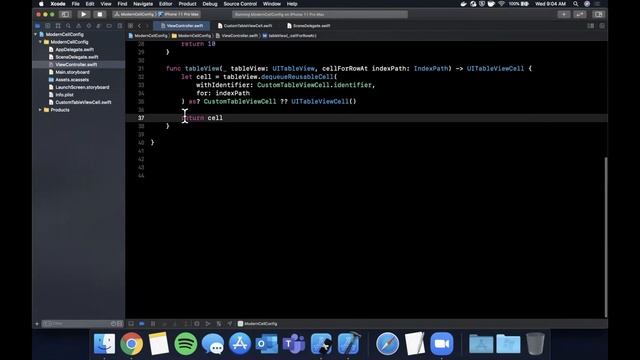The width and height of the screenshot is (640, 360).
Task: Show the Test navigator diamond icon
Action: point(89,26)
